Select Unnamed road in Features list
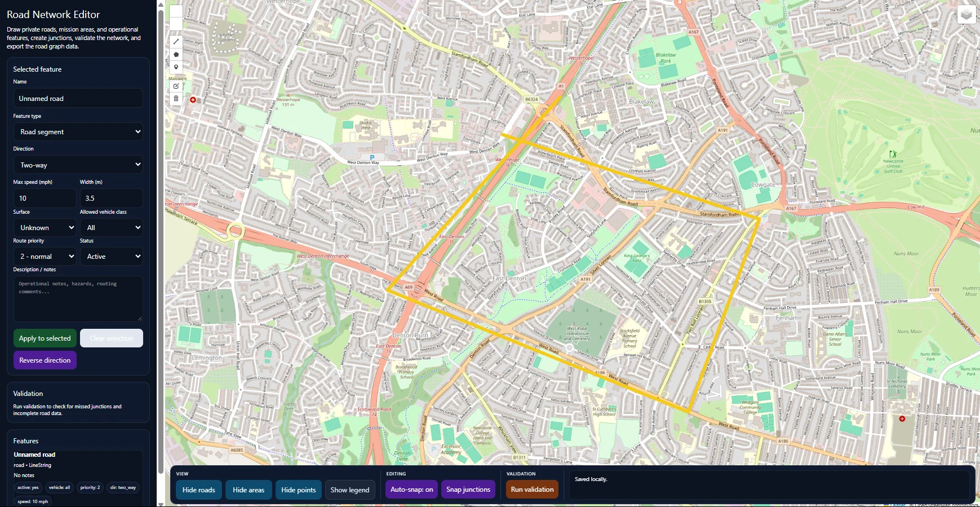Viewport: 980px width, 507px height. pyautogui.click(x=34, y=455)
